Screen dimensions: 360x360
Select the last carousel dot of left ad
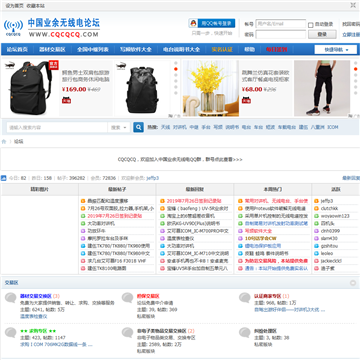(176, 93)
